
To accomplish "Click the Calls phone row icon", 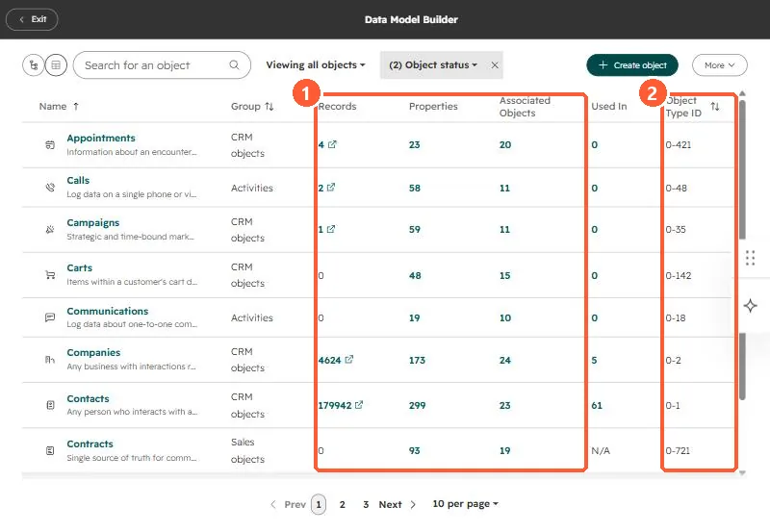I will click(x=50, y=187).
